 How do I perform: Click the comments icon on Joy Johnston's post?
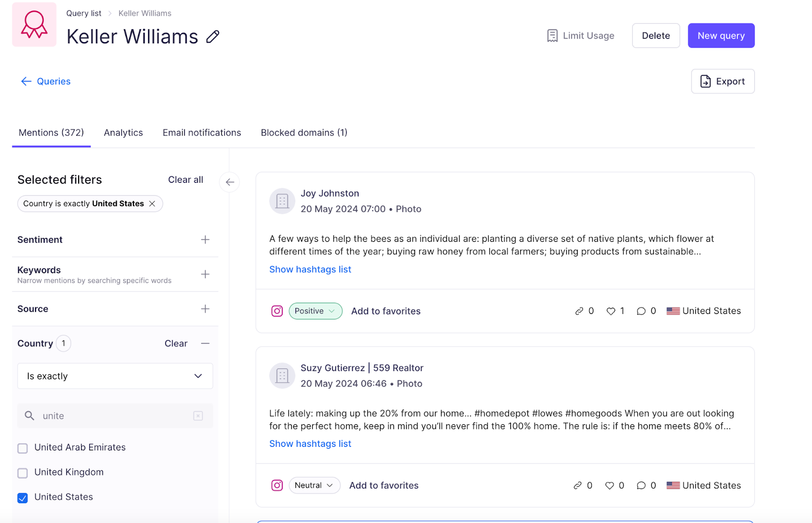[x=641, y=311]
